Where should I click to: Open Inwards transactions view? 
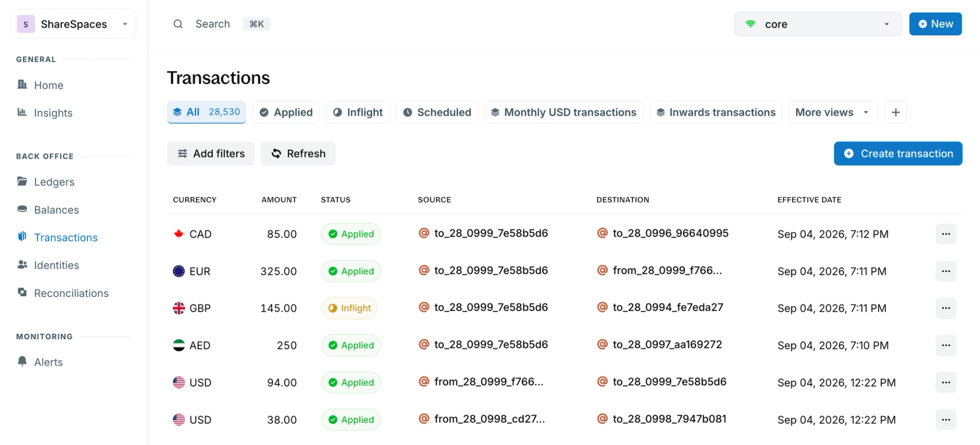[716, 112]
